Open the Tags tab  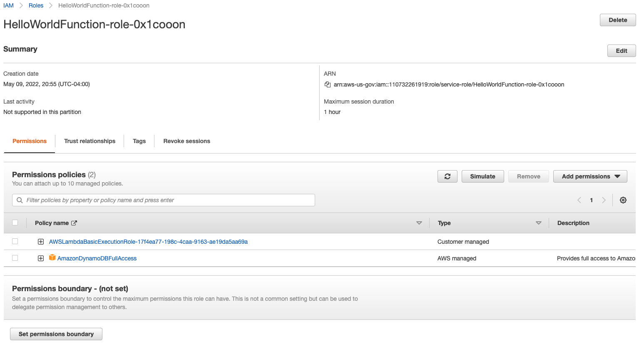tap(139, 141)
